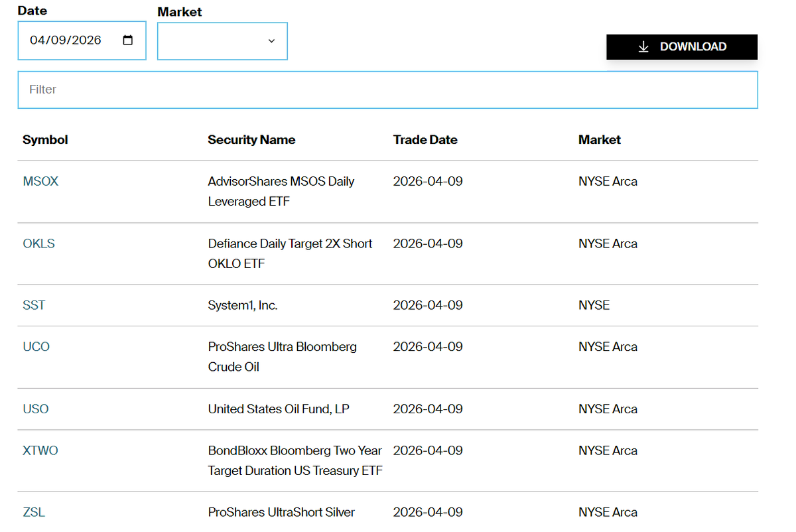Open the Market dropdown
Image resolution: width=796 pixels, height=532 pixels.
(x=222, y=40)
